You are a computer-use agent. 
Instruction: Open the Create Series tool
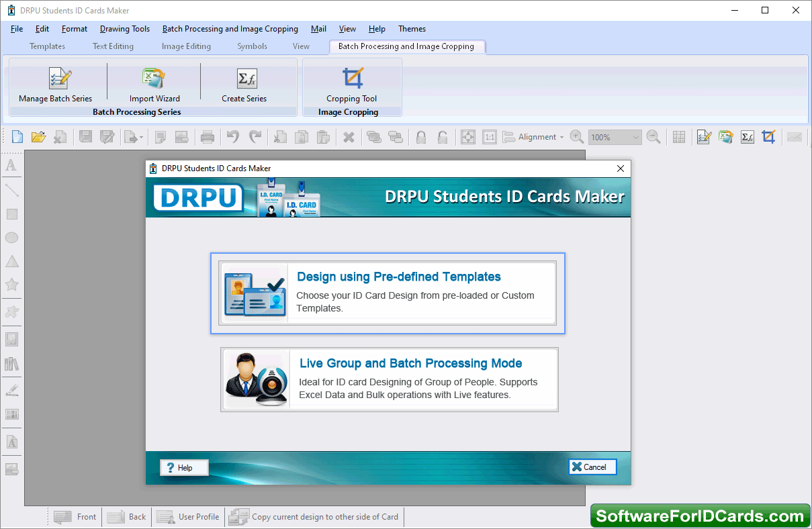tap(244, 85)
